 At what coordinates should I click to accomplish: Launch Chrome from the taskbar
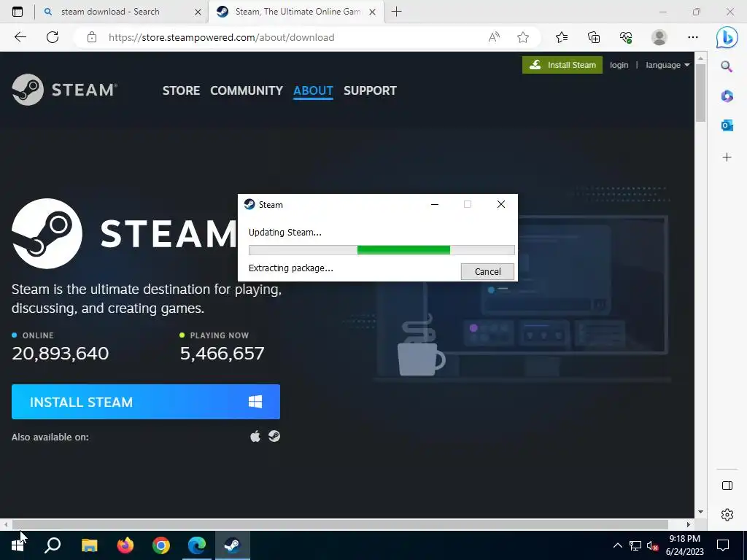point(161,545)
